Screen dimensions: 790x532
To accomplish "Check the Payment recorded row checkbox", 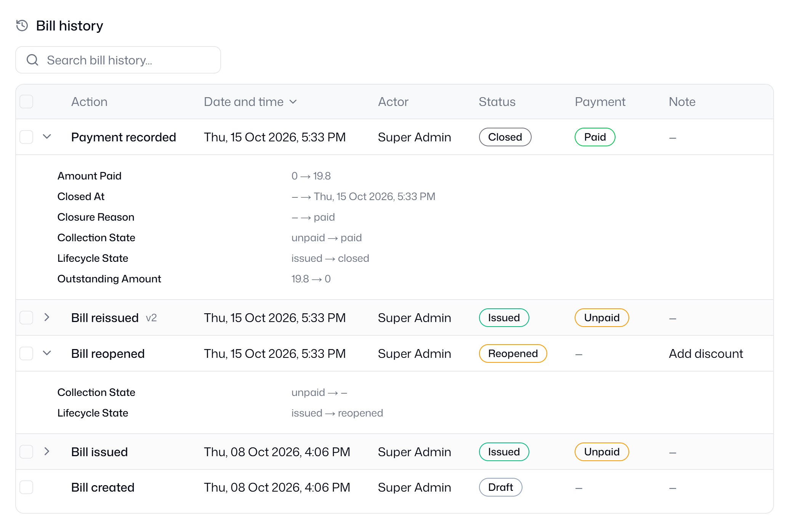I will point(26,137).
